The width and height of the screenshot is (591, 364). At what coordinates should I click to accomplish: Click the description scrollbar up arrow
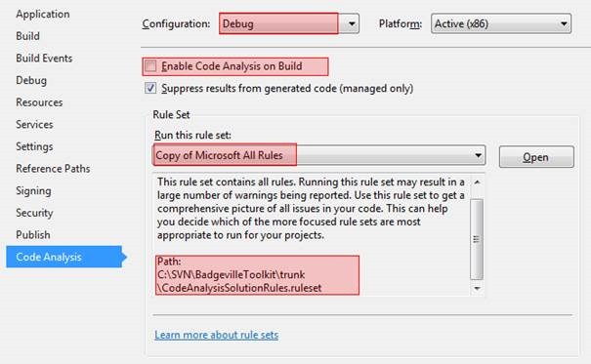click(x=477, y=182)
